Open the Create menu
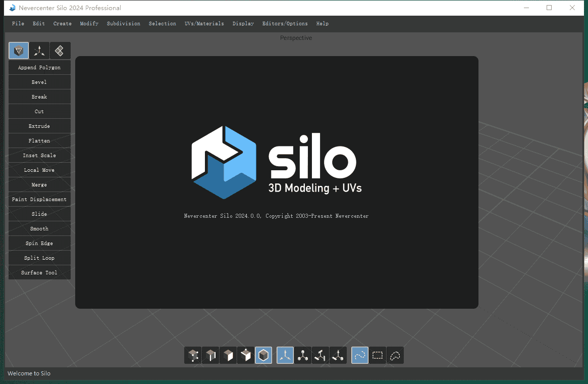The width and height of the screenshot is (588, 384). tap(62, 24)
